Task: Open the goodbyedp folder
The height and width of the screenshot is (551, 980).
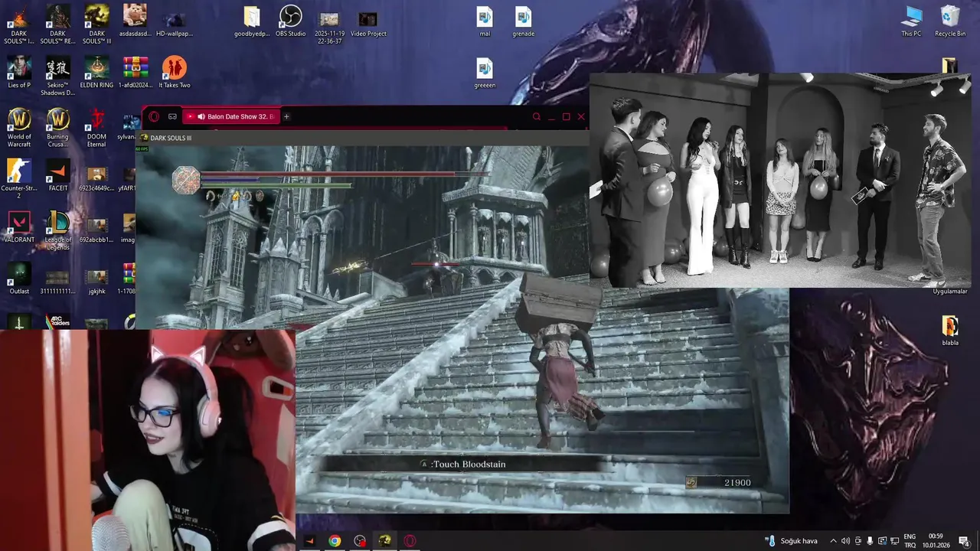Action: point(252,21)
